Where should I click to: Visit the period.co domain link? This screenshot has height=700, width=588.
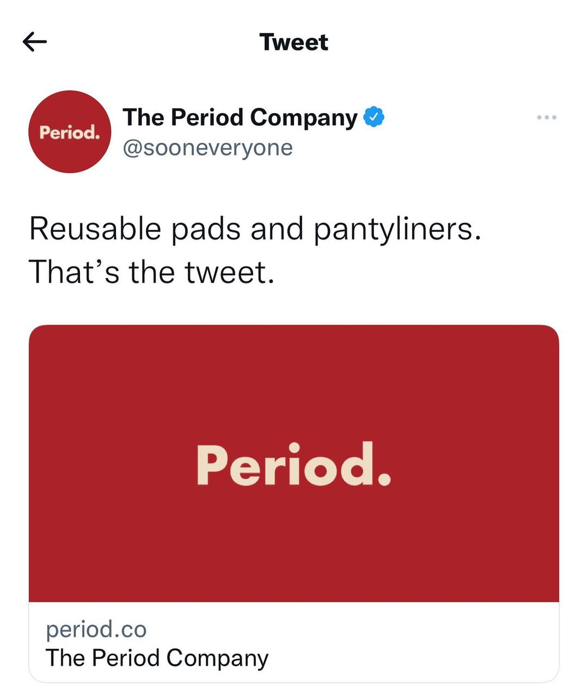[96, 629]
